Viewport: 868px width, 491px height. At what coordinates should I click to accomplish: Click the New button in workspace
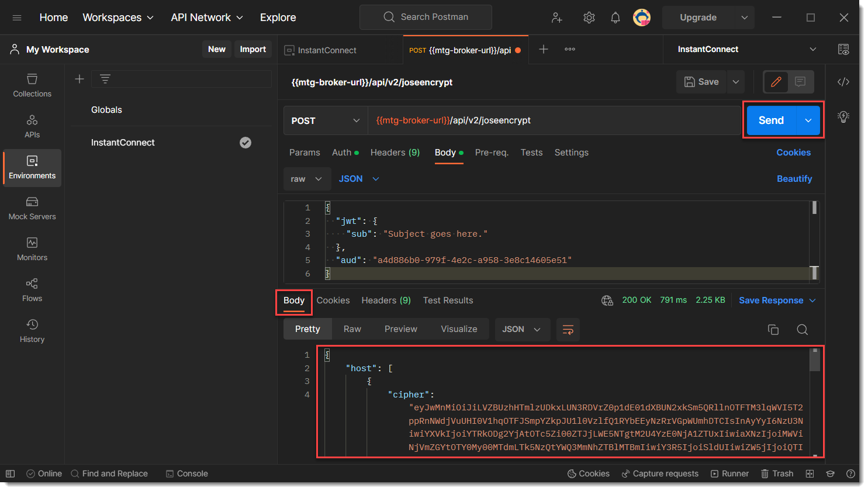coord(217,49)
